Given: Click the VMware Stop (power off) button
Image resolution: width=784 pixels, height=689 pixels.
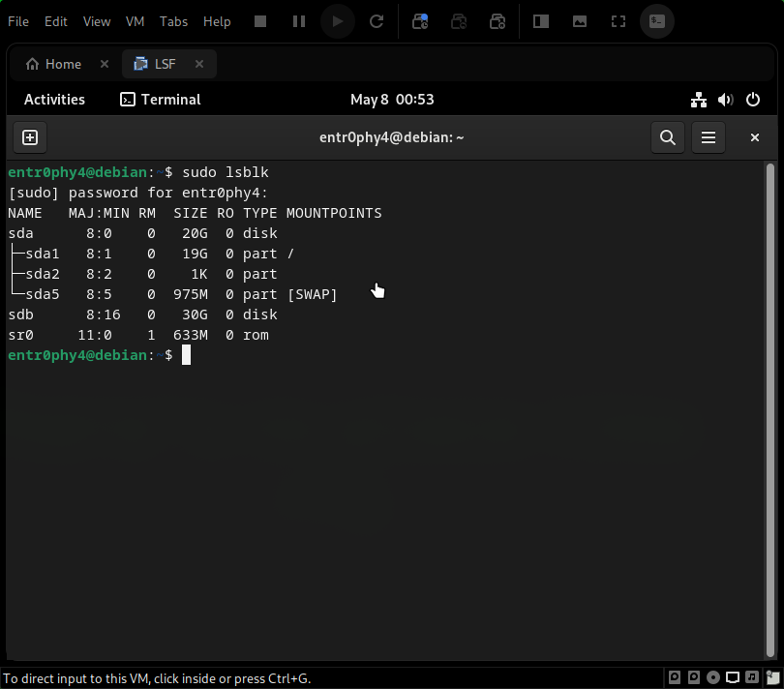Looking at the screenshot, I should pyautogui.click(x=260, y=21).
